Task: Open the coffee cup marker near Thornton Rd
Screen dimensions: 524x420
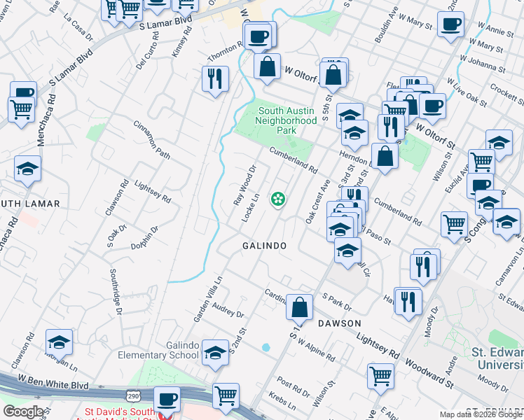Action: [258, 37]
